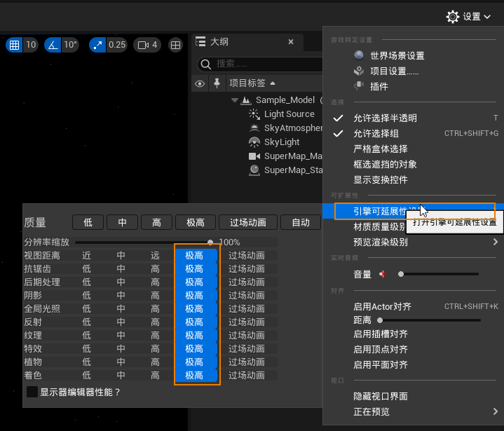Click the 自动 quality button
Screen dimensions: 504x431
pyautogui.click(x=300, y=222)
